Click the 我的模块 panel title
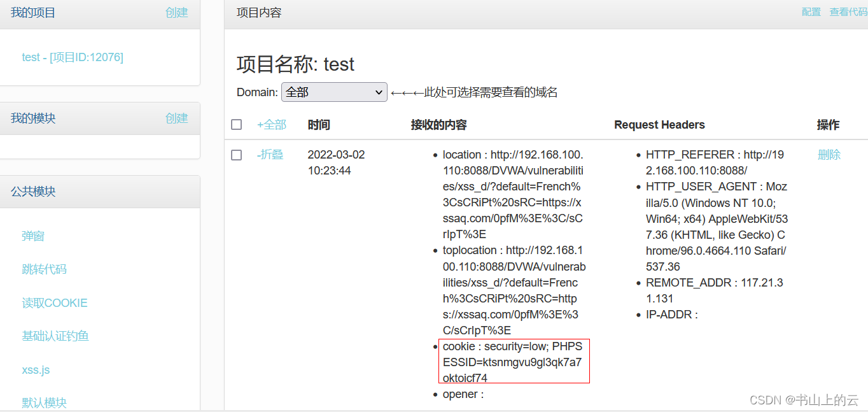This screenshot has height=412, width=868. click(x=33, y=118)
